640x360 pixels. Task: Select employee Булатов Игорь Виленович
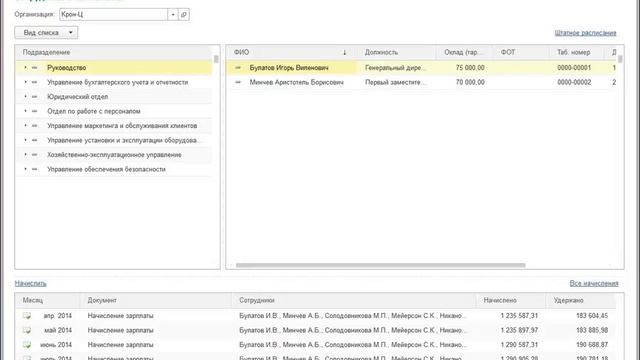click(x=289, y=68)
